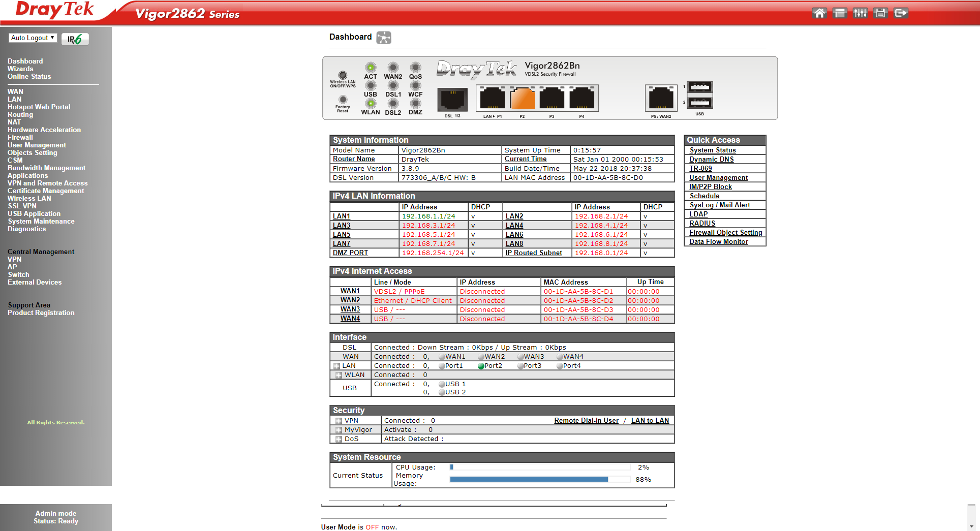This screenshot has width=980, height=531.
Task: Open the settings sliders icon in top bar
Action: 860,13
